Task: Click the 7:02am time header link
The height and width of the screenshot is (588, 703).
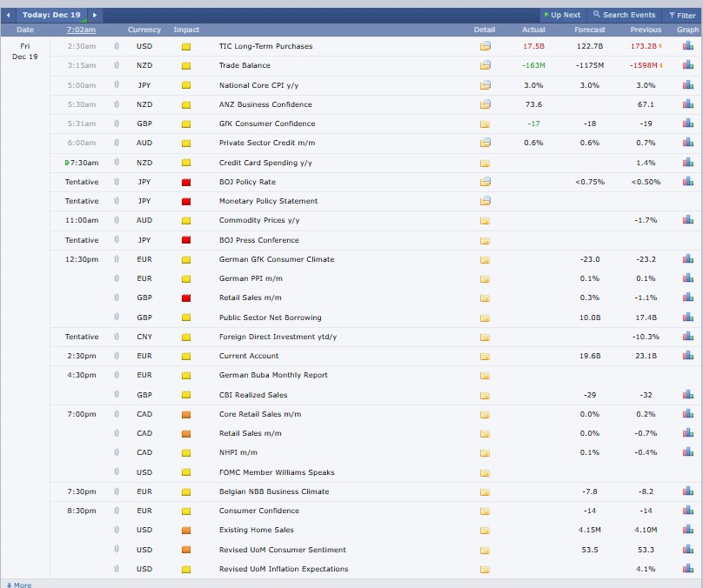Action: pos(81,30)
